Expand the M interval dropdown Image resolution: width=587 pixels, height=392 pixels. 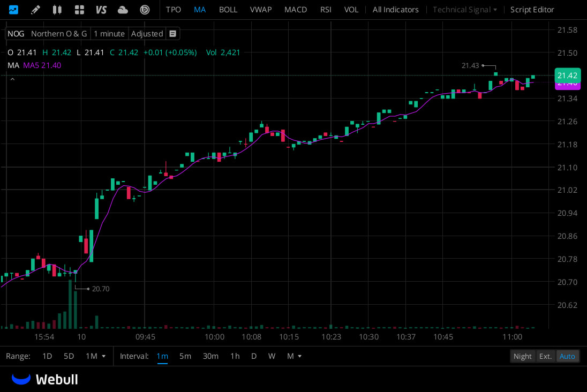point(294,356)
